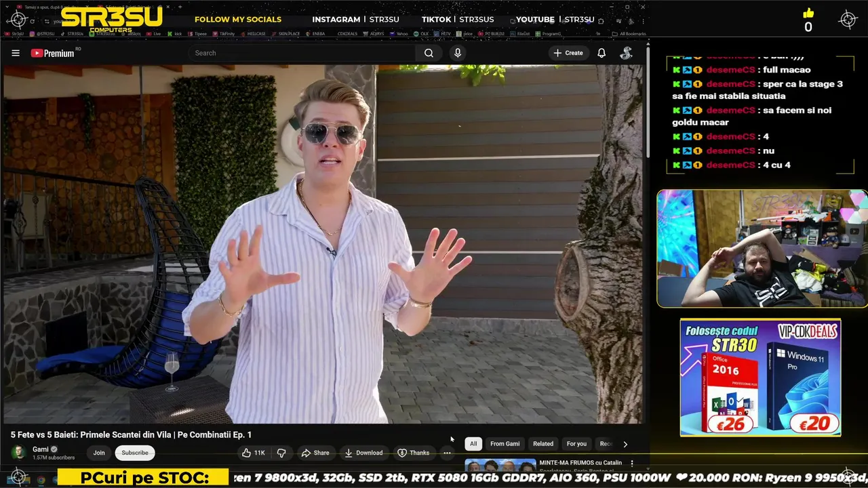Screen dimensions: 868x488
Task: Select the All filter chip
Action: point(473,444)
